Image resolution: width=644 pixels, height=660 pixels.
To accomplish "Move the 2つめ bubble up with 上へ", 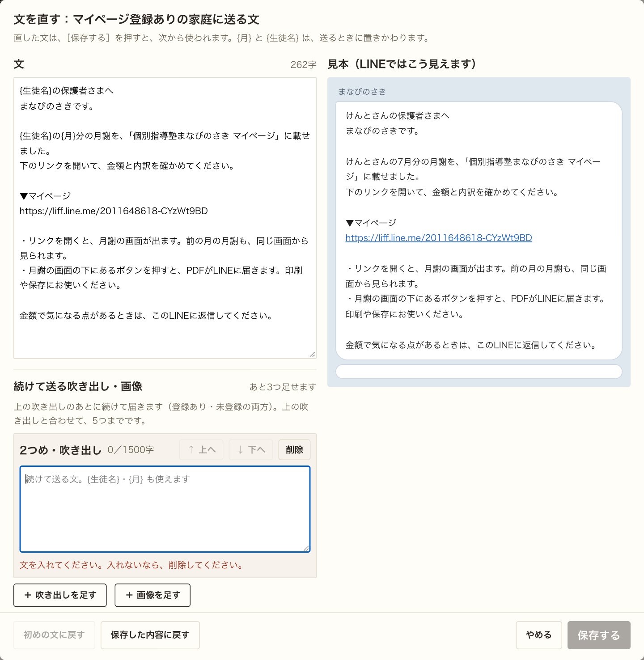I will coord(202,449).
